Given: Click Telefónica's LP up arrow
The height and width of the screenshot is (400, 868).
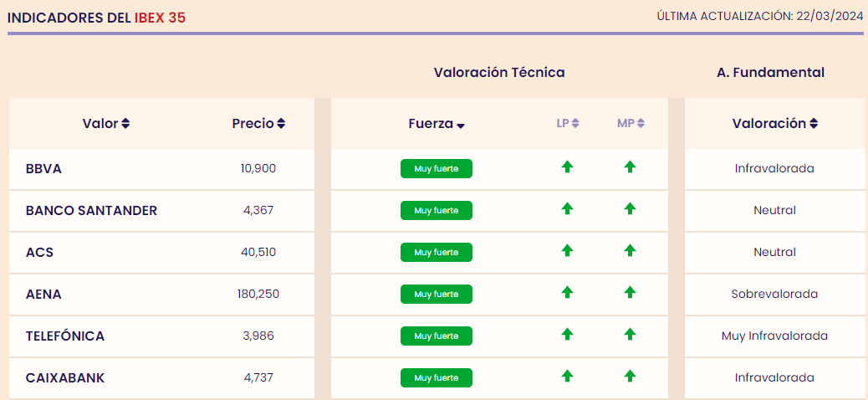Looking at the screenshot, I should 567,335.
